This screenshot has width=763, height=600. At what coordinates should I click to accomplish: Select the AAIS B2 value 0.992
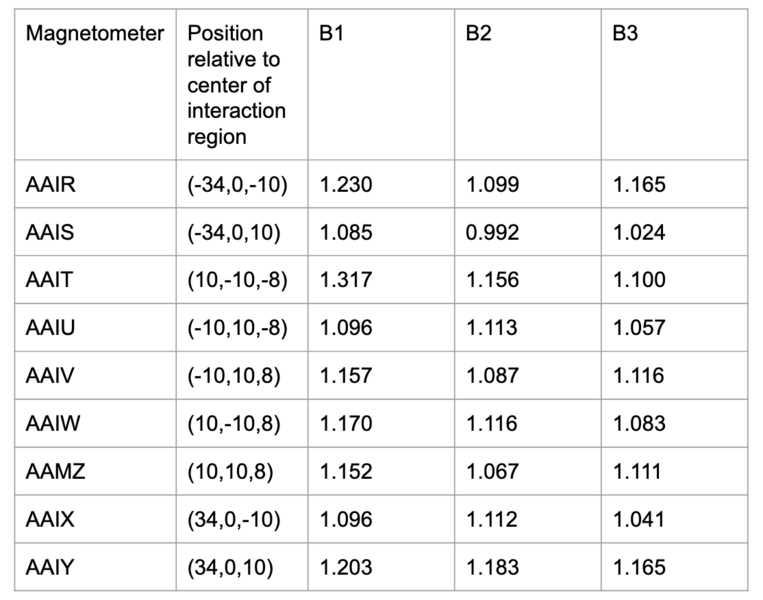(492, 233)
